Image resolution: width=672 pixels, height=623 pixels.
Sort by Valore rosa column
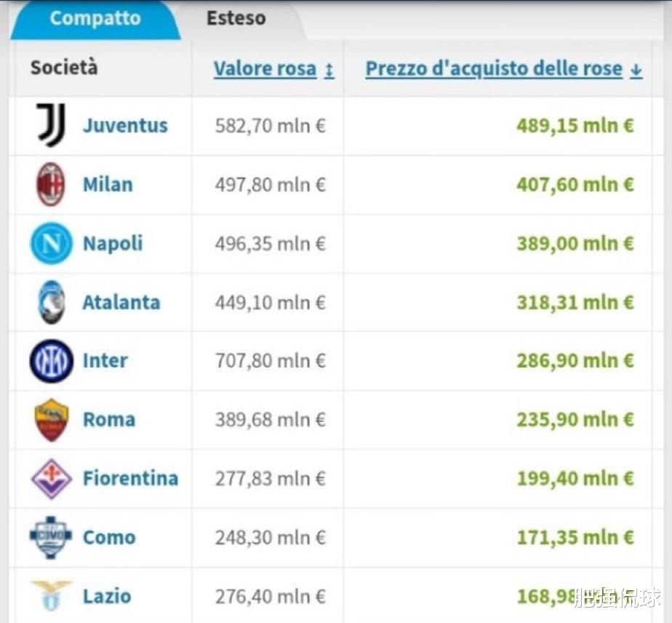[x=265, y=69]
